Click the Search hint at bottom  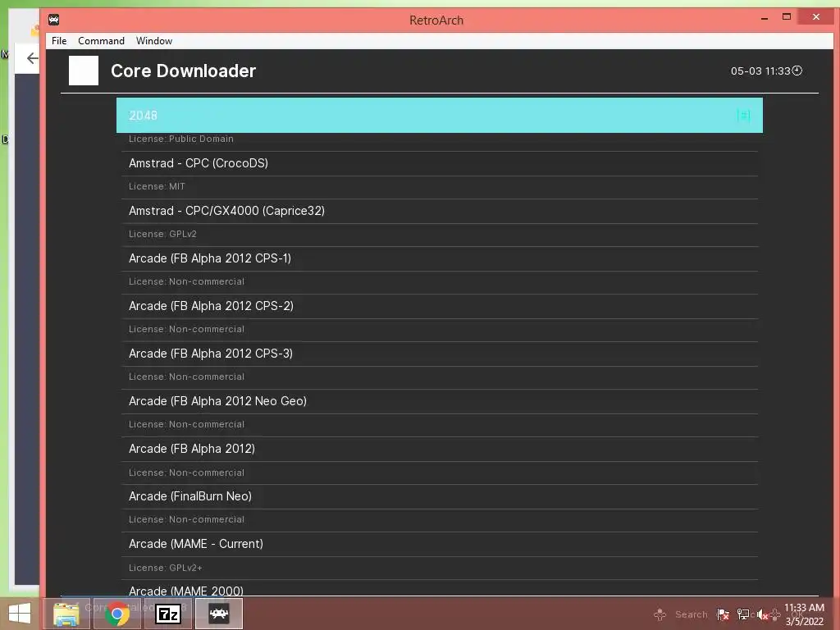coord(691,614)
